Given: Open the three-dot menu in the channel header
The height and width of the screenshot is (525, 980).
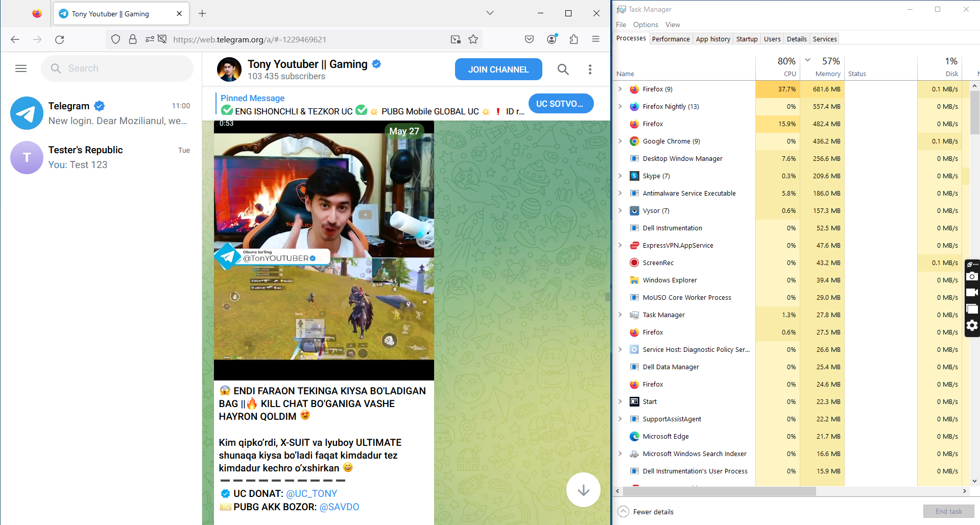Looking at the screenshot, I should (x=590, y=69).
